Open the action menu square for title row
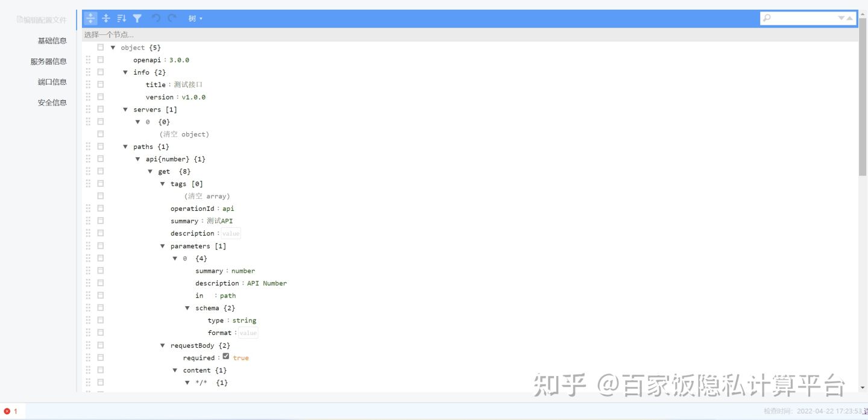Image resolution: width=868 pixels, height=420 pixels. [x=101, y=84]
